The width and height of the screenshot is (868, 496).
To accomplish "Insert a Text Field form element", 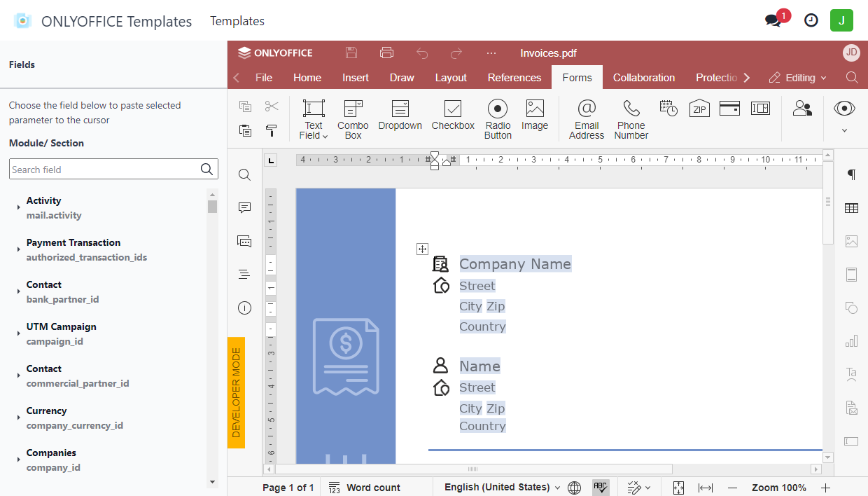I will tap(314, 118).
